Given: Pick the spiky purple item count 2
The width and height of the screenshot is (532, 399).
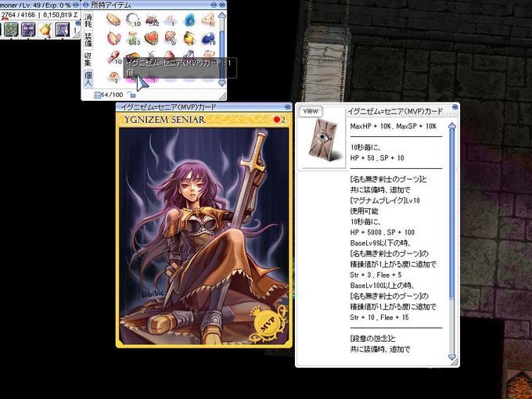Looking at the screenshot, I should coord(152,20).
